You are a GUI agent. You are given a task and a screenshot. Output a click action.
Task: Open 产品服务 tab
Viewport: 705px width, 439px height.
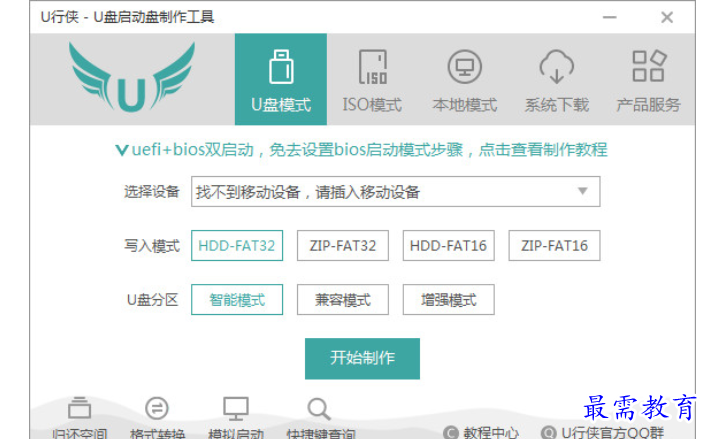click(648, 79)
